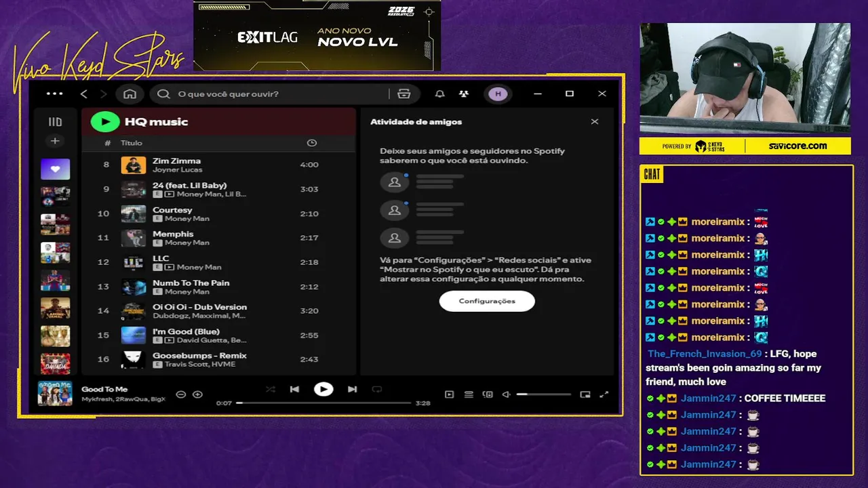This screenshot has height=488, width=868.
Task: Open Now Playing view icon
Action: coord(449,394)
